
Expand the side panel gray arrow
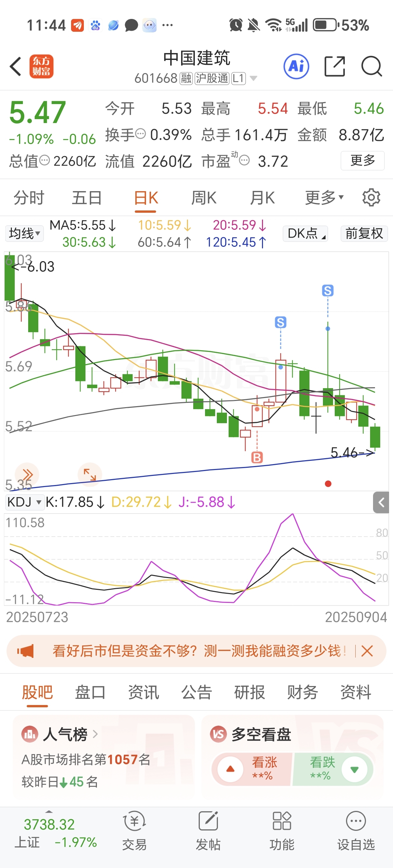381,502
